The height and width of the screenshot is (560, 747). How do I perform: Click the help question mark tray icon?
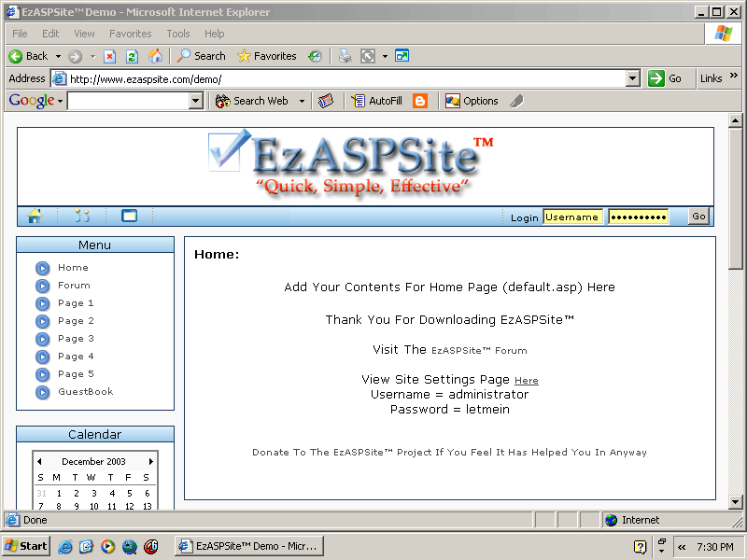point(641,547)
